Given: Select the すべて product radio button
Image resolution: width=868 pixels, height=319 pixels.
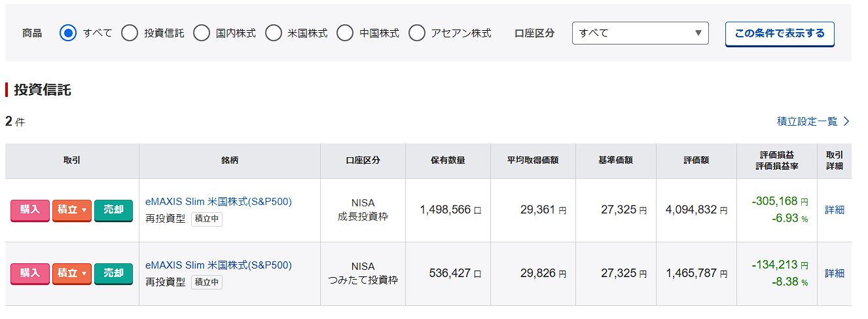Looking at the screenshot, I should click(x=68, y=33).
